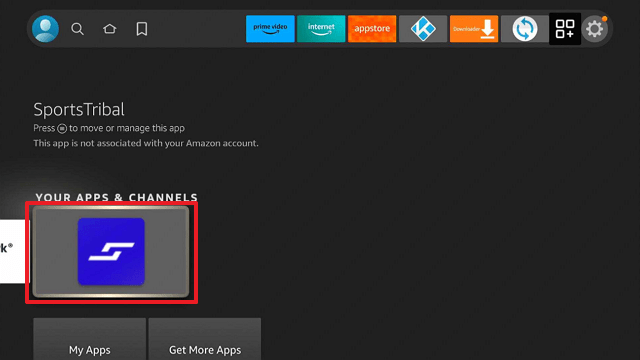Open the Settings gear icon

[595, 29]
